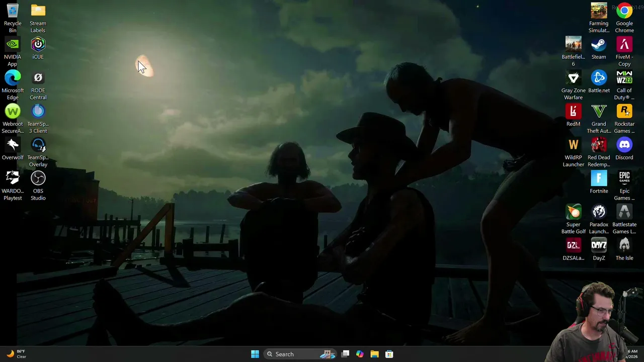Select the Steam desktop icon
The height and width of the screenshot is (362, 644).
point(599,48)
